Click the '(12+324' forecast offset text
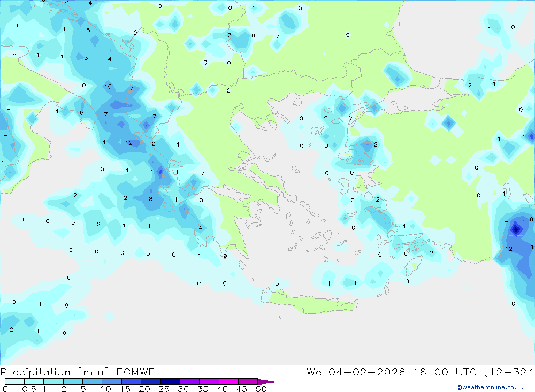Screen dimensions: 535x392 509,372
